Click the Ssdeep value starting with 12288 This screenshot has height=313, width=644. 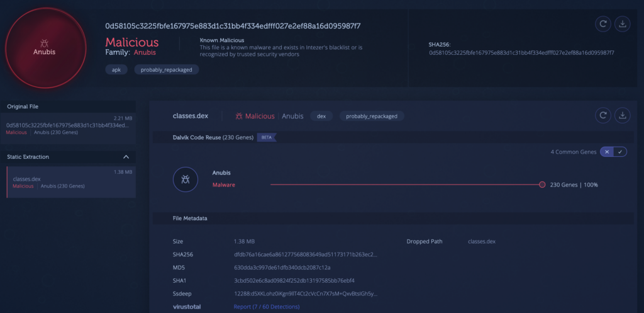click(306, 293)
